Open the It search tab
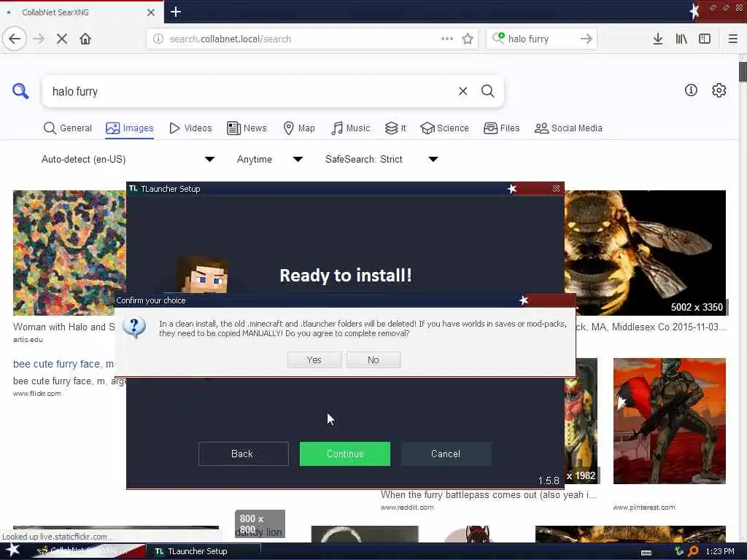 (x=395, y=128)
